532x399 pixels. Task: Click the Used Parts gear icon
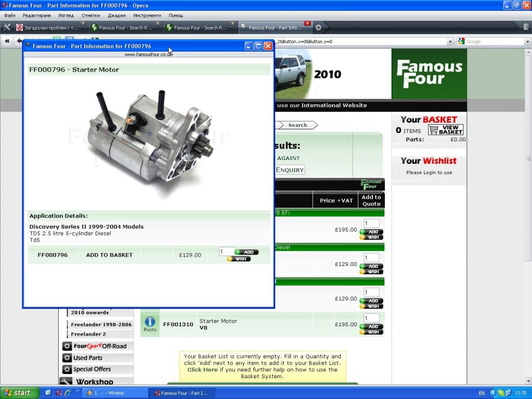coord(67,357)
